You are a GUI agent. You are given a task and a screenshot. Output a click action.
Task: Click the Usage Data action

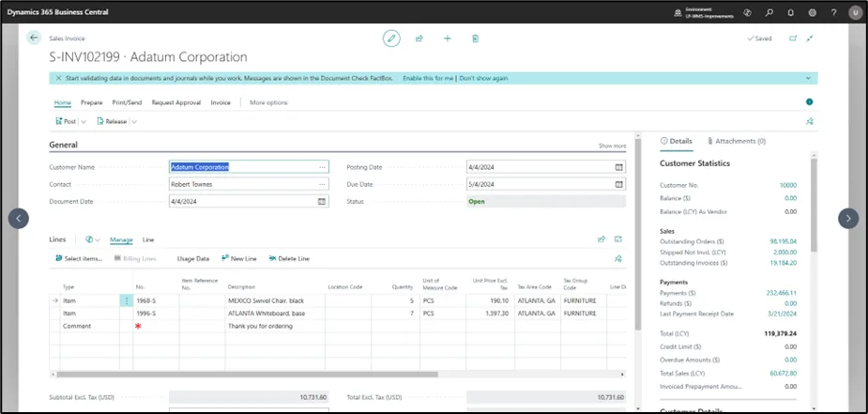pos(192,258)
